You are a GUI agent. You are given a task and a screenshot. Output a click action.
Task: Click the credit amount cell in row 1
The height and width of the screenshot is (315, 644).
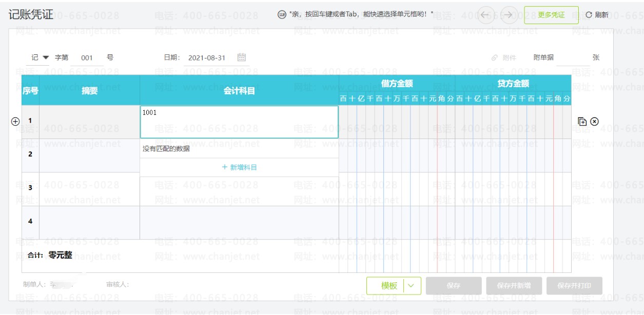[x=513, y=122]
